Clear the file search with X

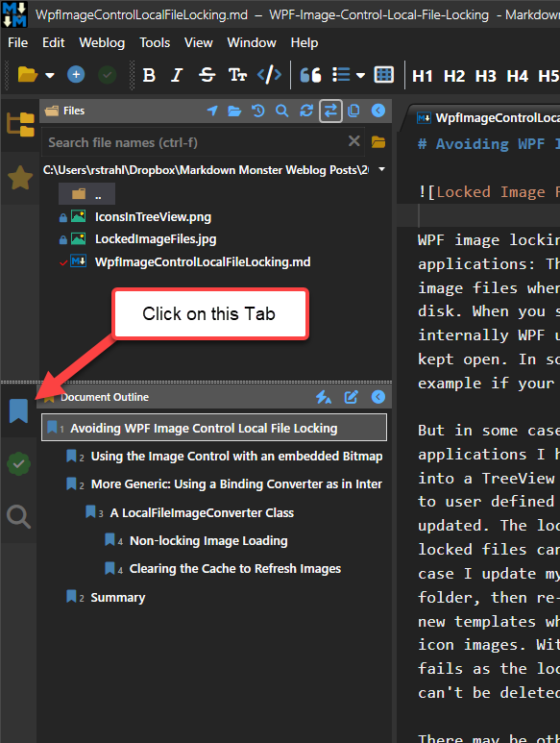[354, 140]
